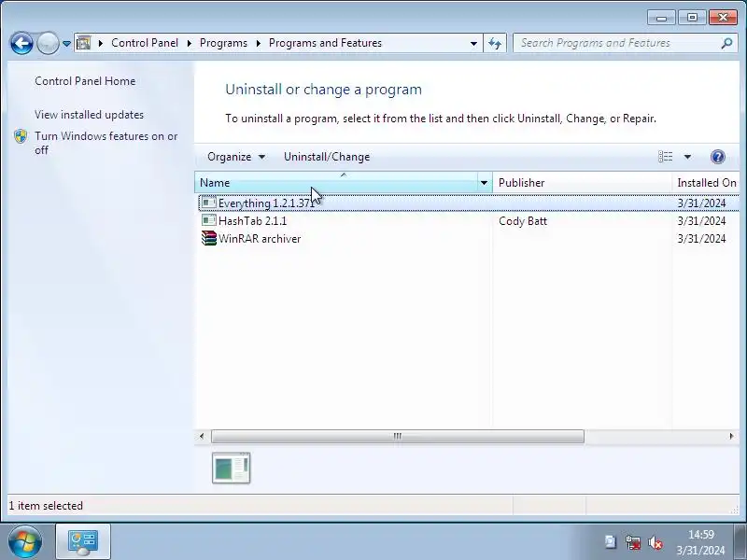Click WinRAR's 3/31/2024 install date
This screenshot has width=747, height=560.
701,239
